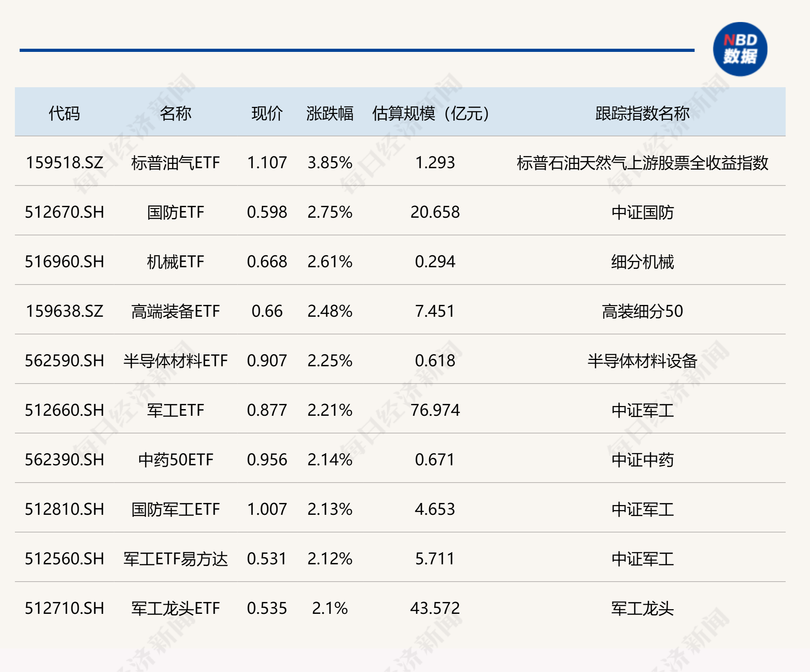The height and width of the screenshot is (672, 810).
Task: Click the 现价 column header
Action: (x=267, y=114)
